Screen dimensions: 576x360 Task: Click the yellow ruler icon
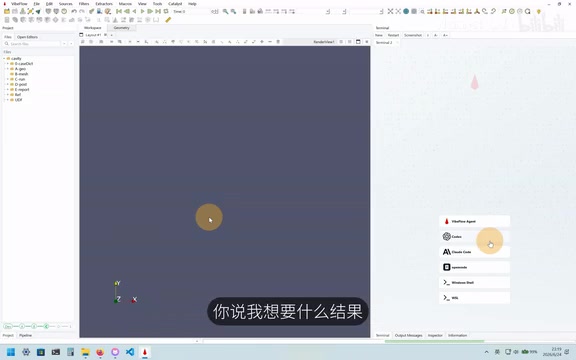click(168, 20)
